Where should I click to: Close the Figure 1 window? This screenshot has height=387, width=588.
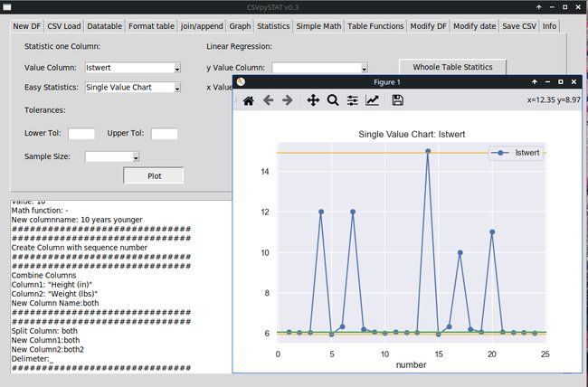(x=574, y=81)
